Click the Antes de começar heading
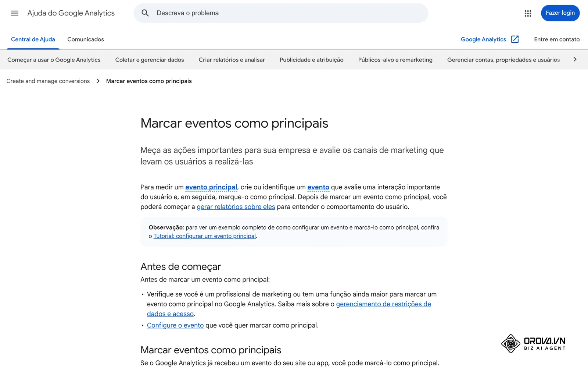The image size is (588, 368). (x=181, y=266)
